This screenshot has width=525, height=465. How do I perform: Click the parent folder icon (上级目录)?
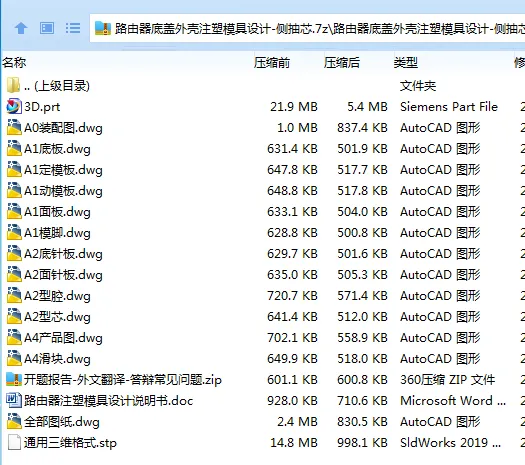pos(14,86)
